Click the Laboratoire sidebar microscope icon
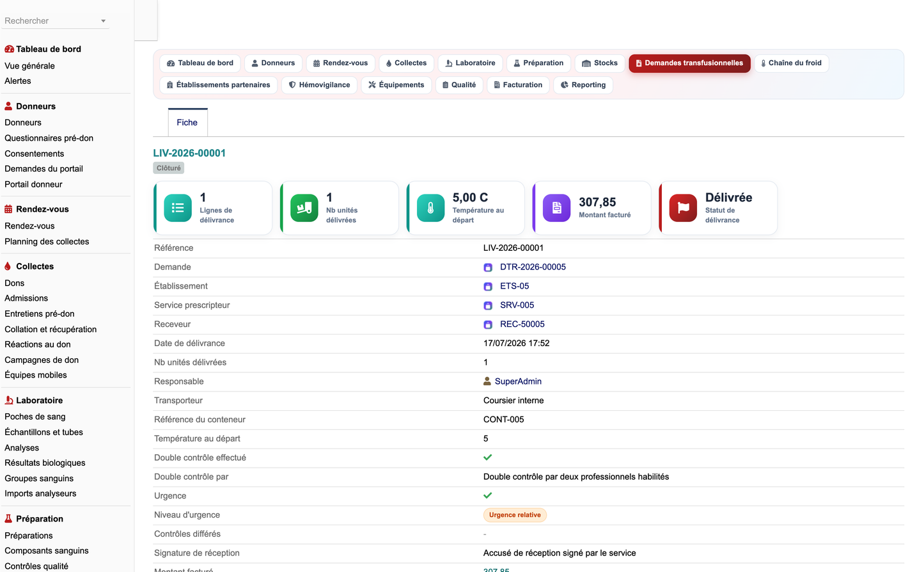 (9, 401)
